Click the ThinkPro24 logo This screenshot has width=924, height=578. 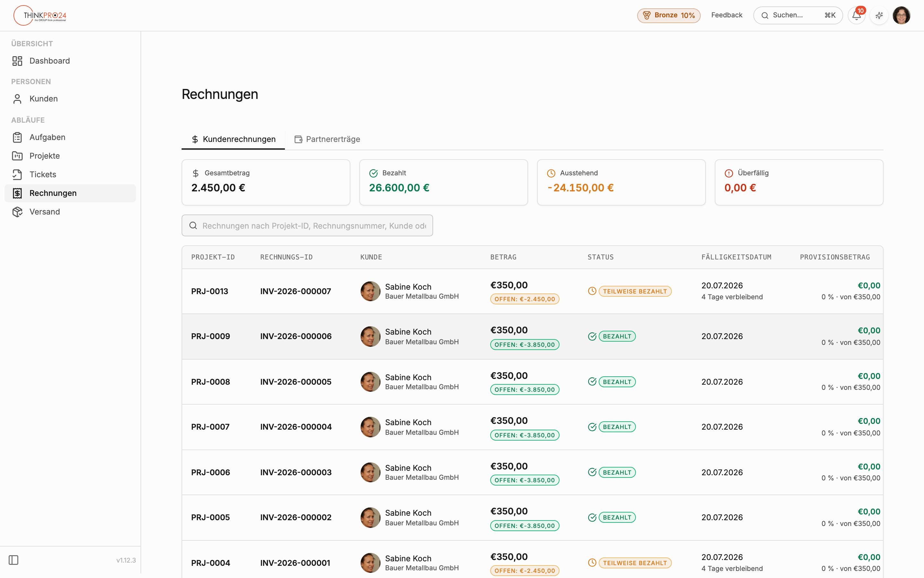(x=40, y=15)
